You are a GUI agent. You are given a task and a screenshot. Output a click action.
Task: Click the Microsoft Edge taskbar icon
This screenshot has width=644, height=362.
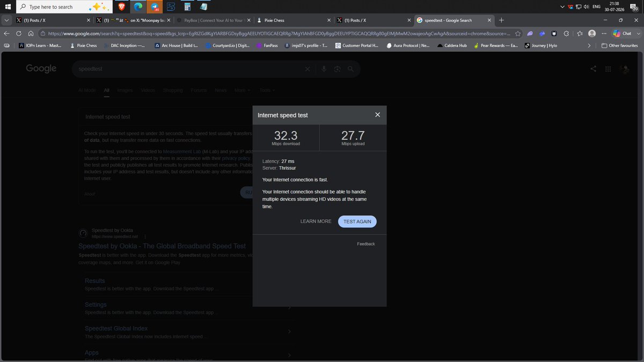(138, 6)
